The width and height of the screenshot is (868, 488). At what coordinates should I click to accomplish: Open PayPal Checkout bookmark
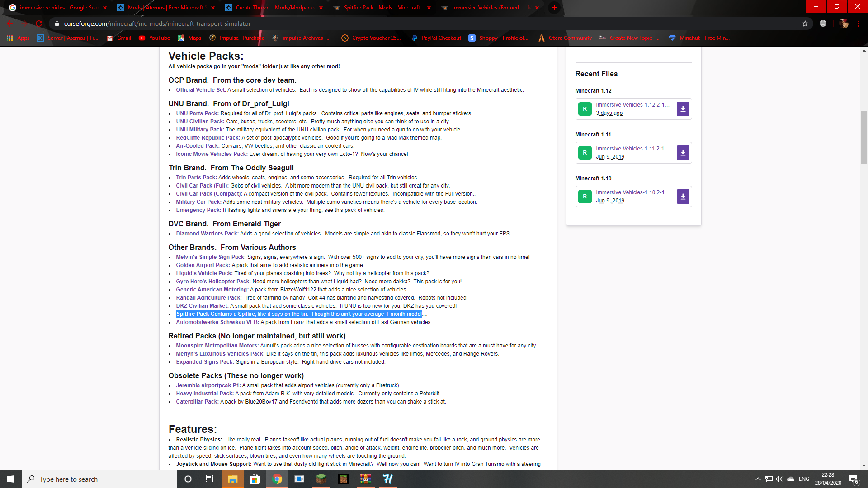tap(437, 38)
